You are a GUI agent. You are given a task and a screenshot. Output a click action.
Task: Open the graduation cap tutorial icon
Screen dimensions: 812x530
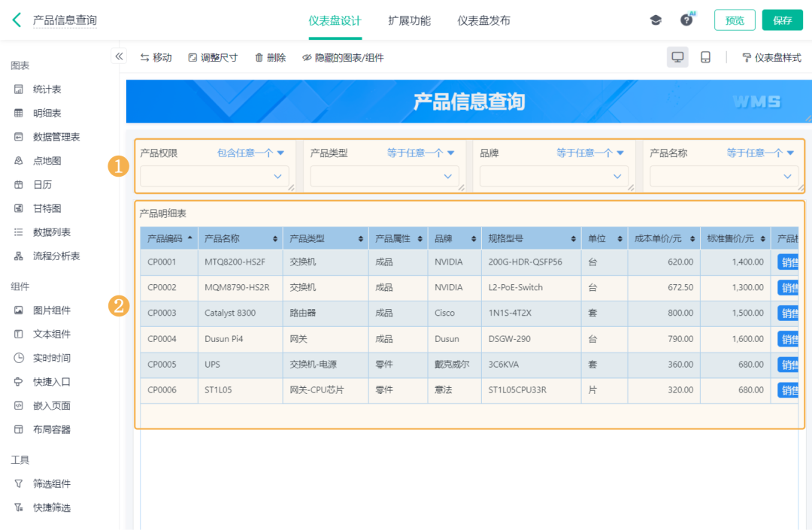click(656, 20)
